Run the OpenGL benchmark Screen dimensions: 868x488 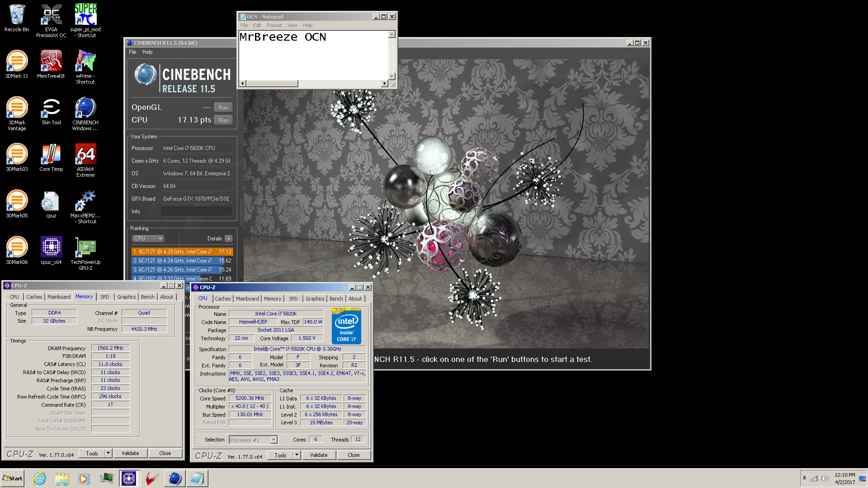(x=223, y=108)
